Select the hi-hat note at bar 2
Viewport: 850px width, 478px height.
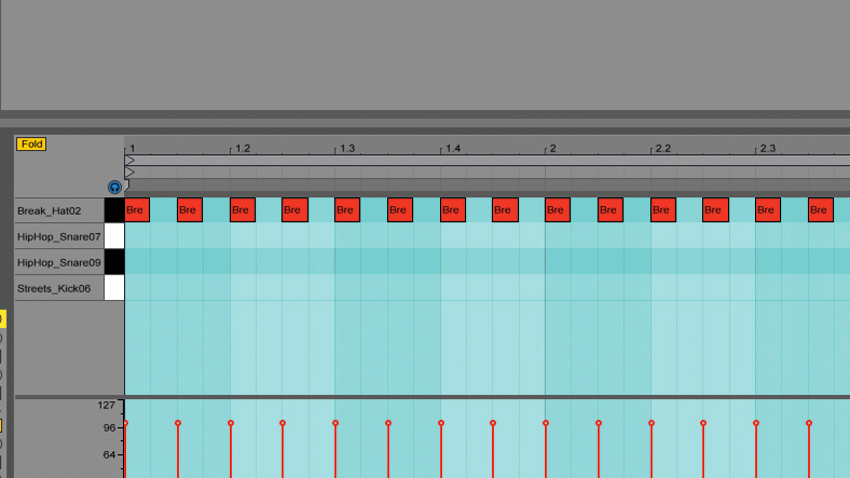[x=558, y=210]
